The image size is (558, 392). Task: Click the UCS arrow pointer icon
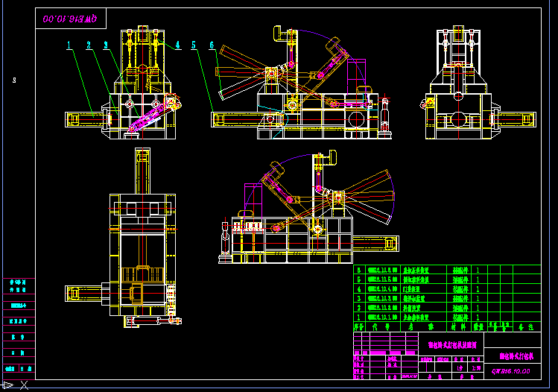[x=8, y=385]
